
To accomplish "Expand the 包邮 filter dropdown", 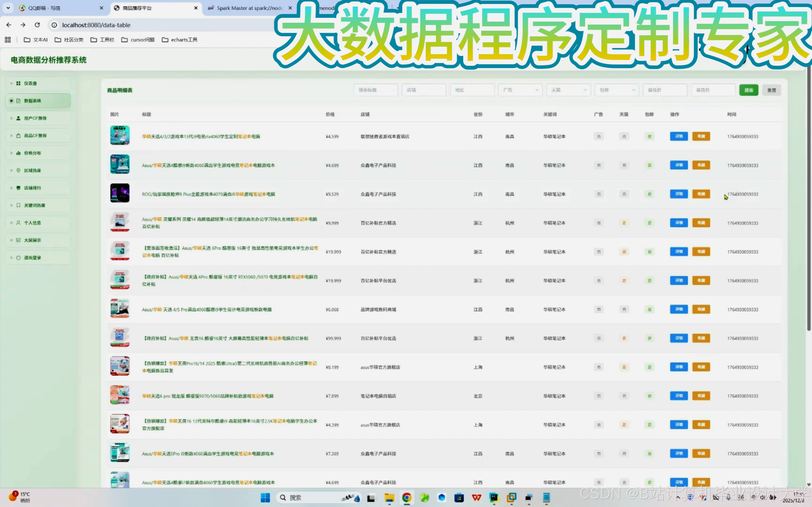I will (617, 90).
